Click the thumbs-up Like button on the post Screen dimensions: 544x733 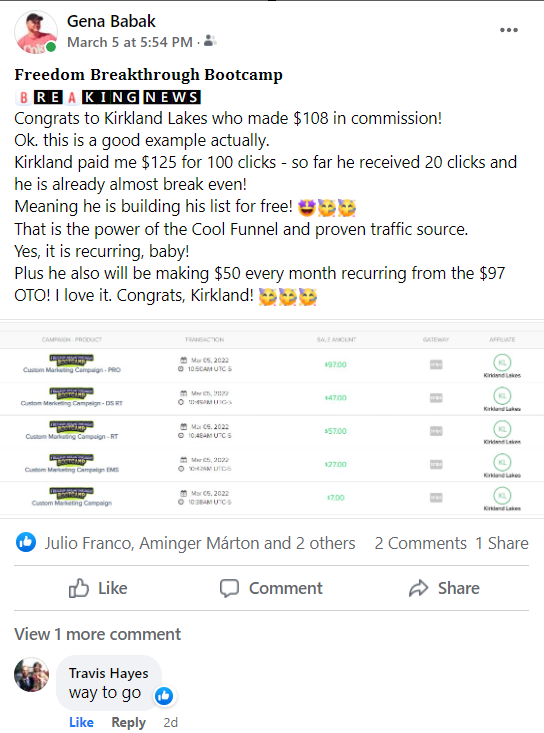98,588
